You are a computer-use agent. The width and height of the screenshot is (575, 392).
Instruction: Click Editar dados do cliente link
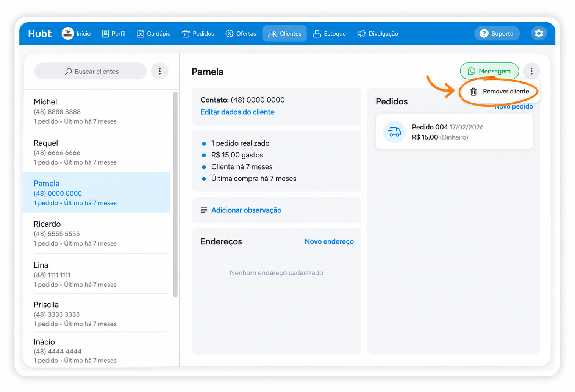point(237,112)
